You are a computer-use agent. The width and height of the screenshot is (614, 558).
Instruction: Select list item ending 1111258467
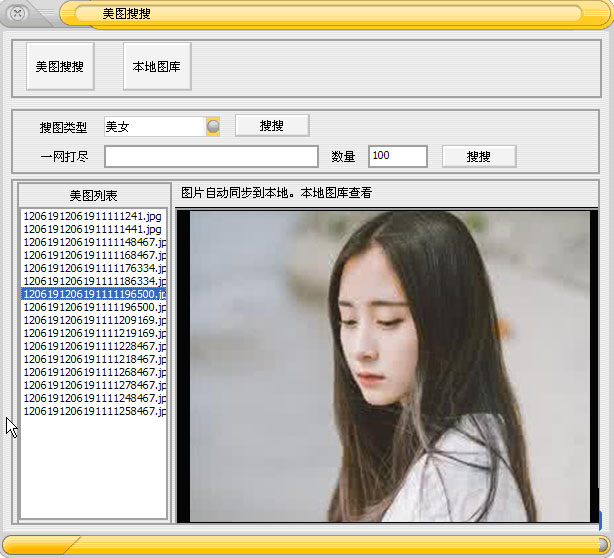click(x=94, y=411)
